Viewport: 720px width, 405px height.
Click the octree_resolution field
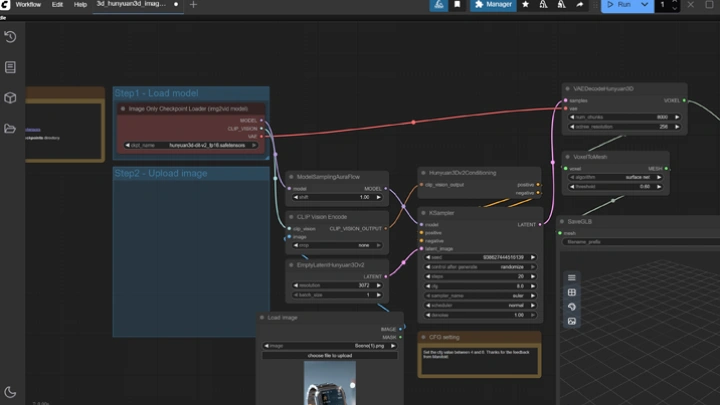[624, 127]
